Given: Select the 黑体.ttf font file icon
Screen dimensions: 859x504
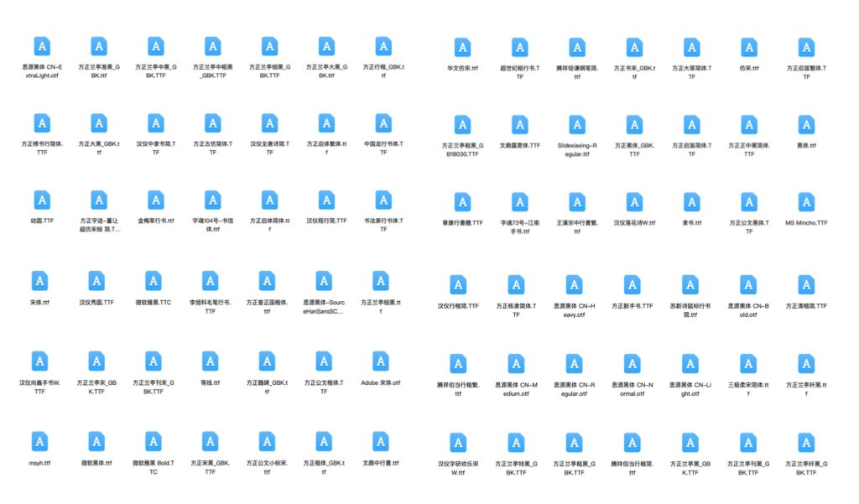Looking at the screenshot, I should [x=806, y=125].
